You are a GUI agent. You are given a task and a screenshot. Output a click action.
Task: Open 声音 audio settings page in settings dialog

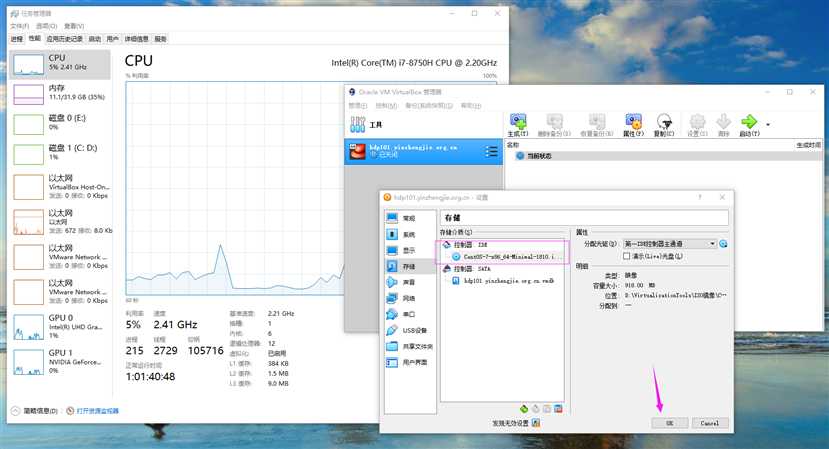pos(410,282)
